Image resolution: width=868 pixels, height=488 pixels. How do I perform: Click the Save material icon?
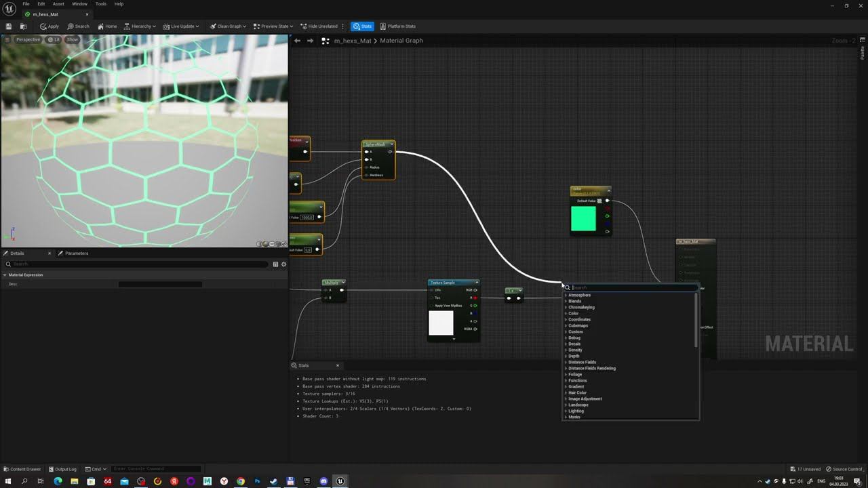[x=9, y=26]
